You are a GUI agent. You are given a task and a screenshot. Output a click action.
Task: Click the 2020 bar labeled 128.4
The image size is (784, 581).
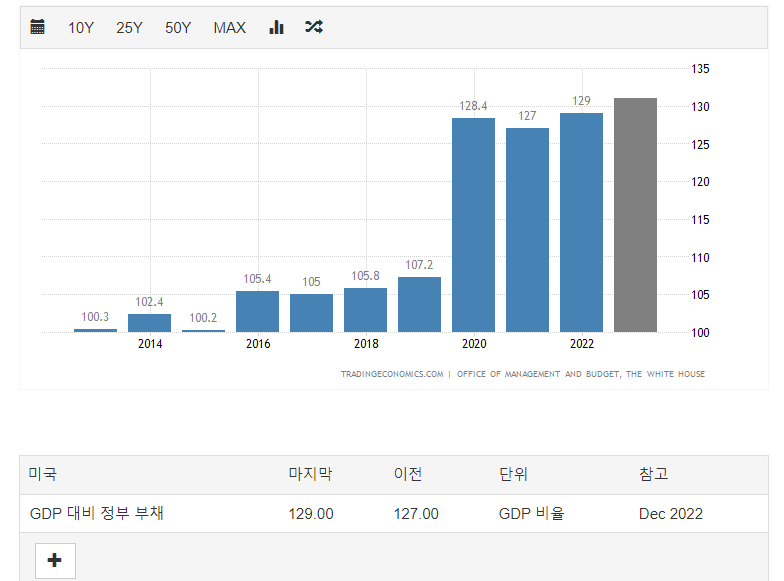(474, 225)
